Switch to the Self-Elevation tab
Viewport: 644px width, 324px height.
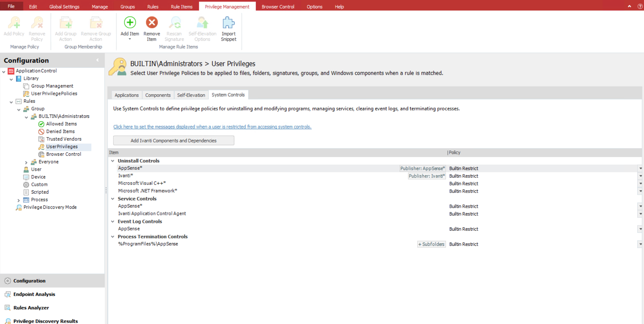(191, 95)
